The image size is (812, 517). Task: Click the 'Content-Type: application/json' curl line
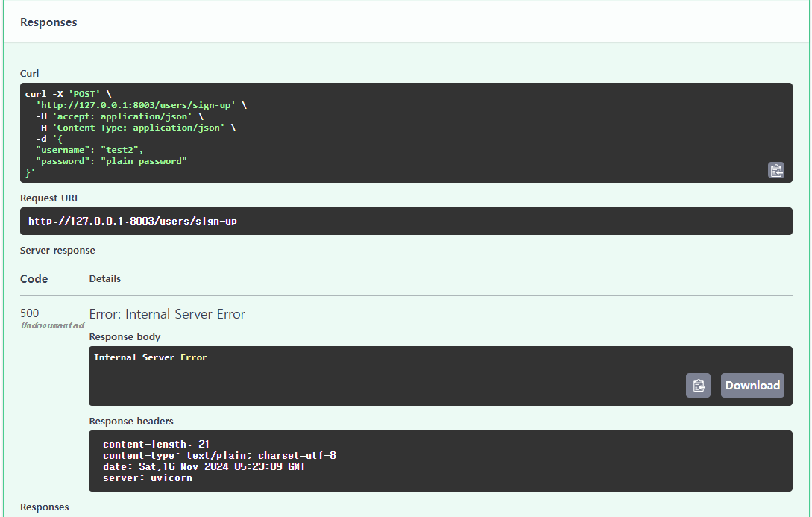tap(136, 128)
